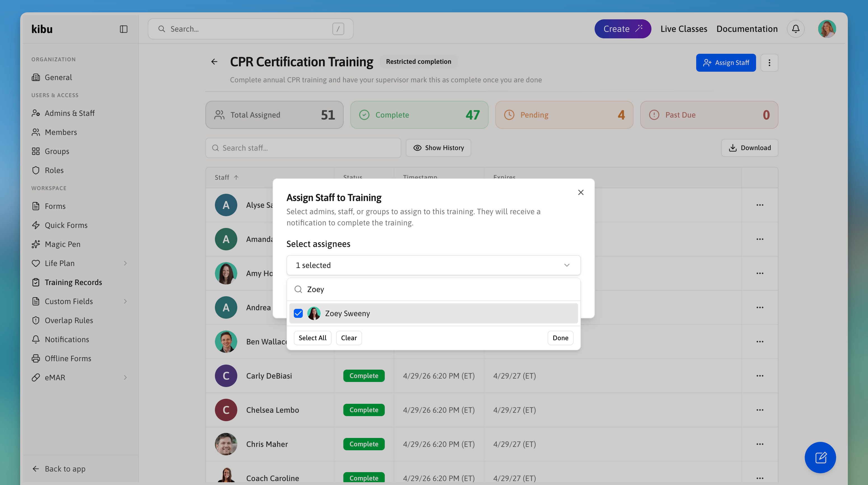Viewport: 868px width, 485px height.
Task: Click the Assign Staff button
Action: point(726,63)
